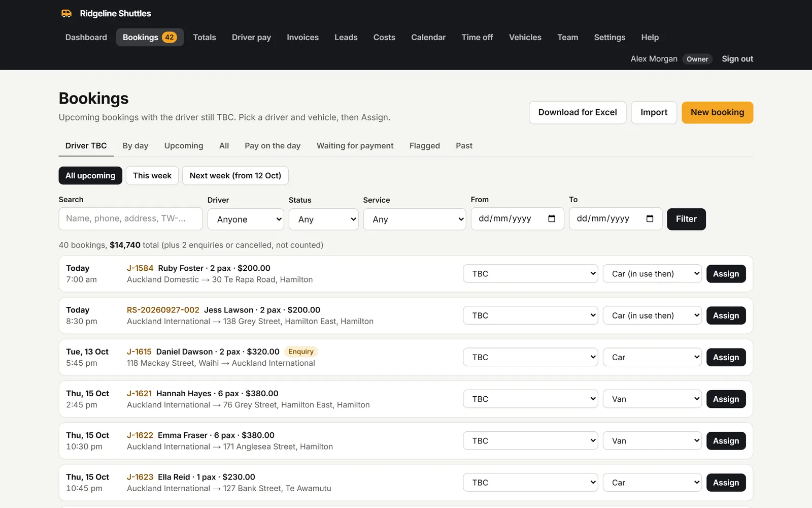Open the Invoices section
Viewport: 812px width, 508px height.
click(302, 37)
